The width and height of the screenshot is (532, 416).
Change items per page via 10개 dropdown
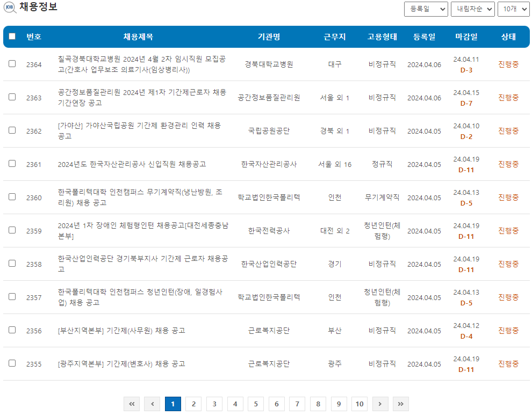point(513,9)
